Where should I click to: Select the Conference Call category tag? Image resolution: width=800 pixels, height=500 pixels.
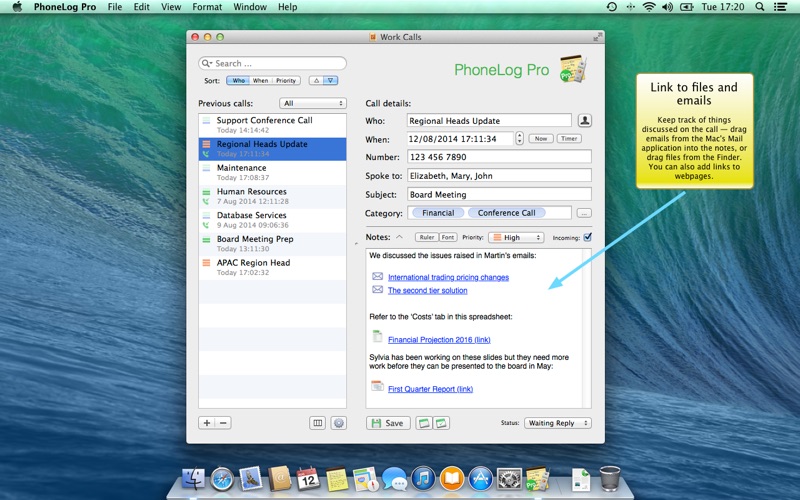pos(506,213)
